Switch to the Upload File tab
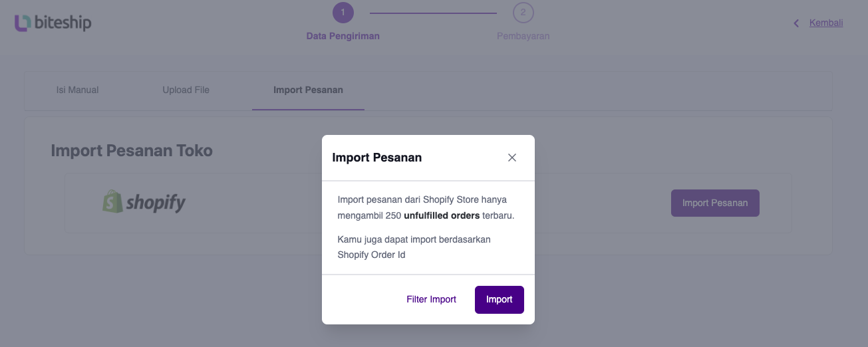This screenshot has height=347, width=868. click(x=186, y=90)
